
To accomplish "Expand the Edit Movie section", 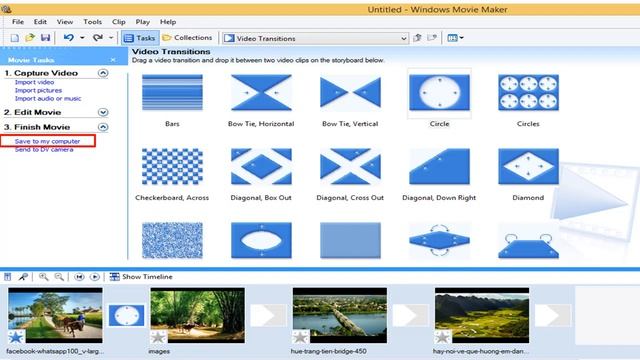I will coord(103,112).
